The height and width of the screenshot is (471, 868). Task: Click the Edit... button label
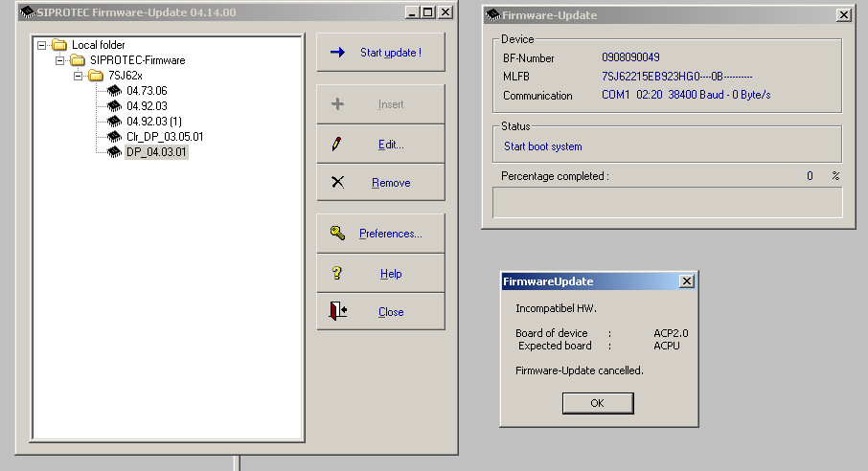tap(391, 145)
